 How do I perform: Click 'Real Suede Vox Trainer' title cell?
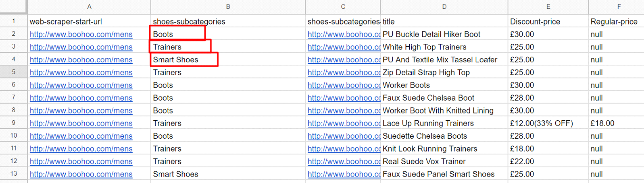424,161
